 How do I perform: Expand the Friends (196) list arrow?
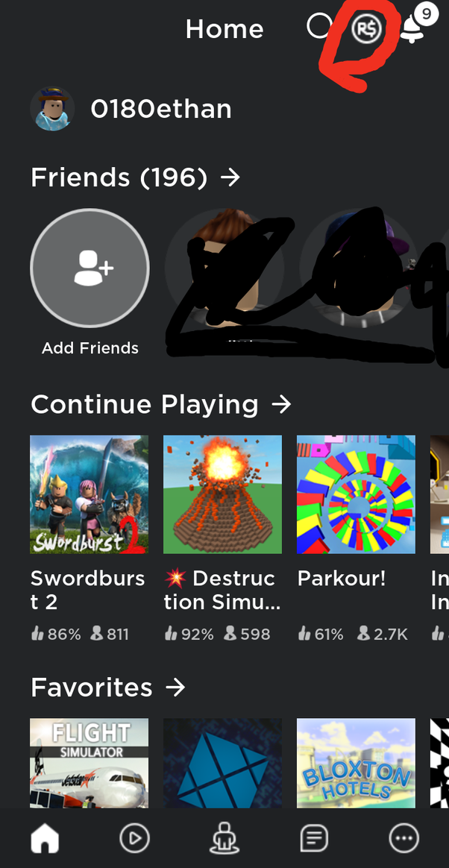pos(230,177)
